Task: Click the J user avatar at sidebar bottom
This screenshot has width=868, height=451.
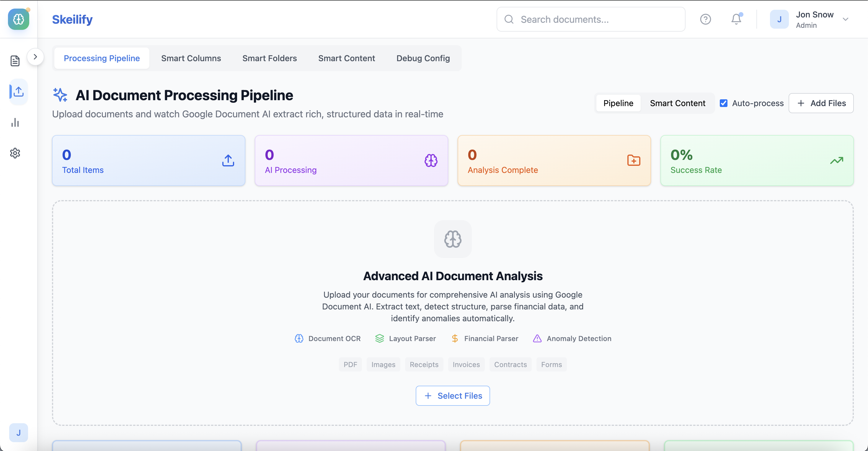Action: [19, 432]
